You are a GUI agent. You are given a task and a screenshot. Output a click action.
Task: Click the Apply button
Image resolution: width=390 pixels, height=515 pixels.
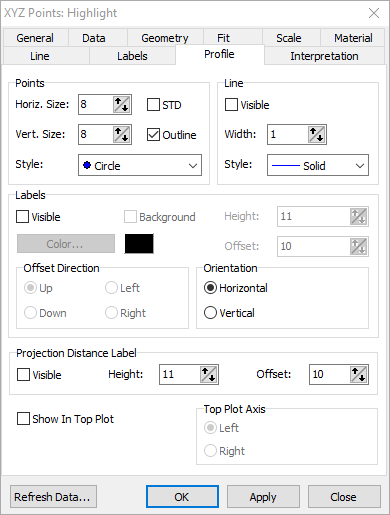tap(263, 497)
